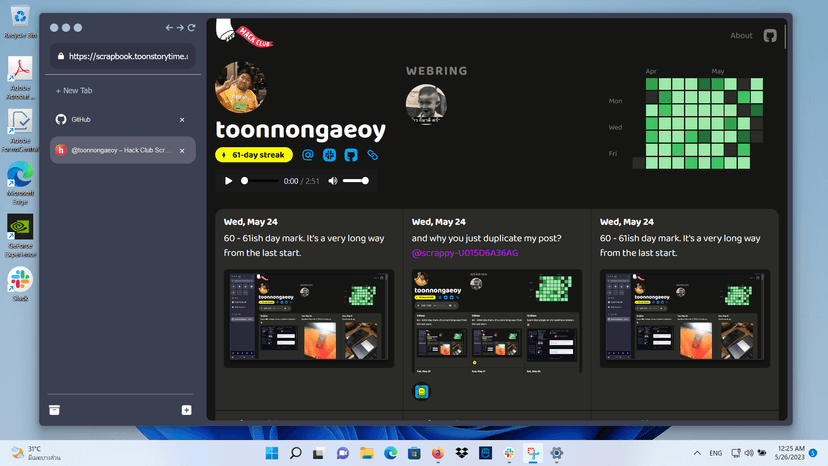Open a New Tab

tap(74, 90)
